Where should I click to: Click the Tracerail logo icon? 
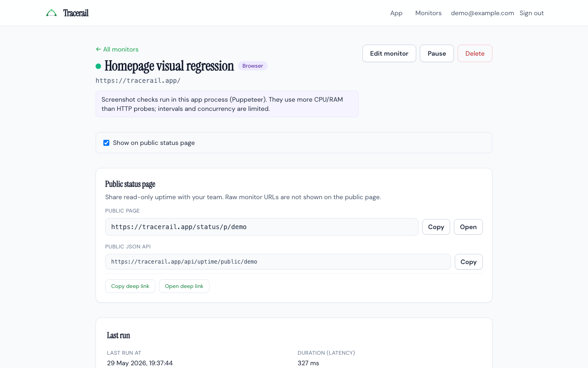[51, 13]
